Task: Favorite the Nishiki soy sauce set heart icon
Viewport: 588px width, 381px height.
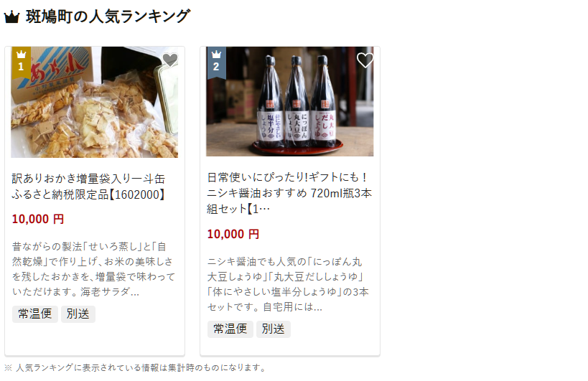Action: point(365,60)
